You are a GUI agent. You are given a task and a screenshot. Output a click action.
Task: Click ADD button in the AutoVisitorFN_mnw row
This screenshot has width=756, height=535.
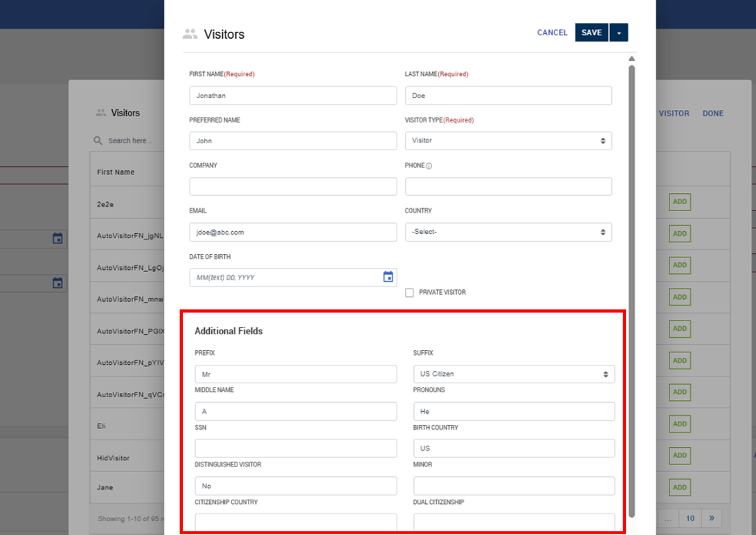pyautogui.click(x=680, y=297)
